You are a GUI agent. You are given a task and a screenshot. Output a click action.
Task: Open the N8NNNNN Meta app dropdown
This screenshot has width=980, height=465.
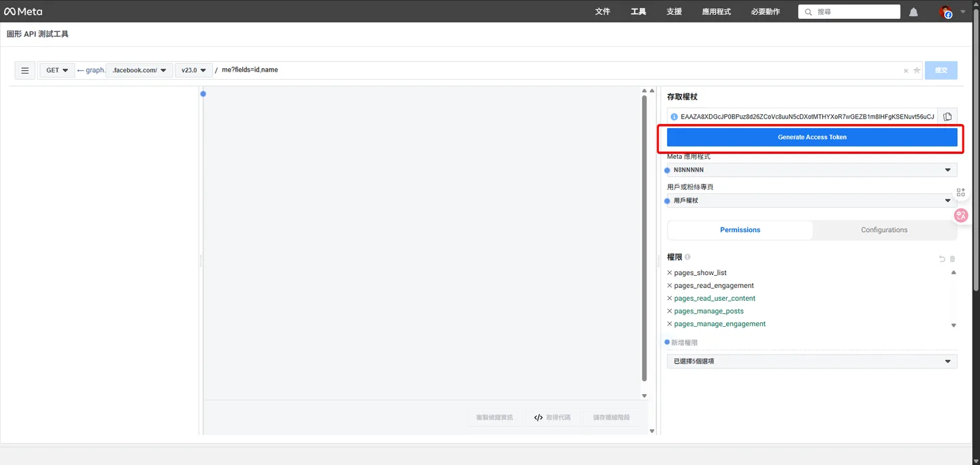[812, 170]
